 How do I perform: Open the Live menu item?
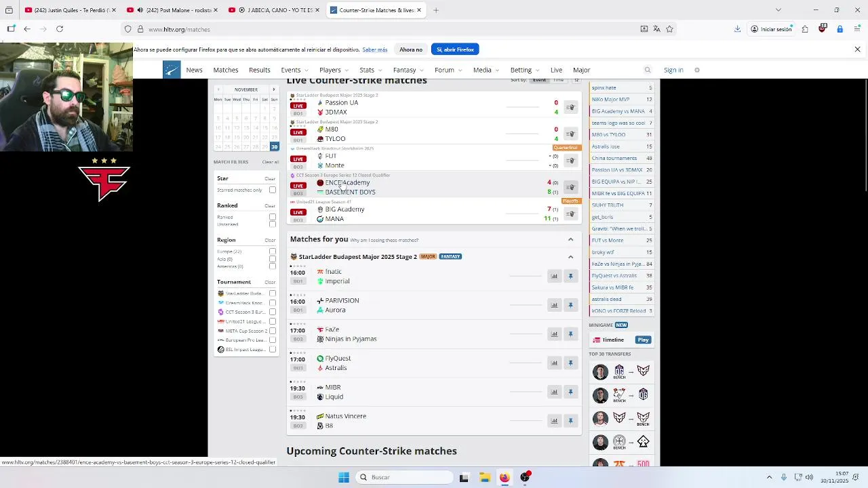point(556,70)
